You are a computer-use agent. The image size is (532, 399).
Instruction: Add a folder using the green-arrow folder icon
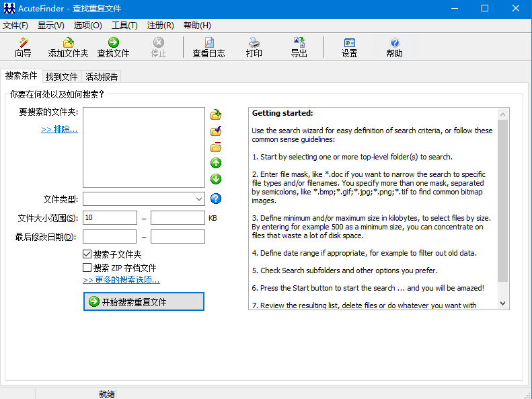216,114
